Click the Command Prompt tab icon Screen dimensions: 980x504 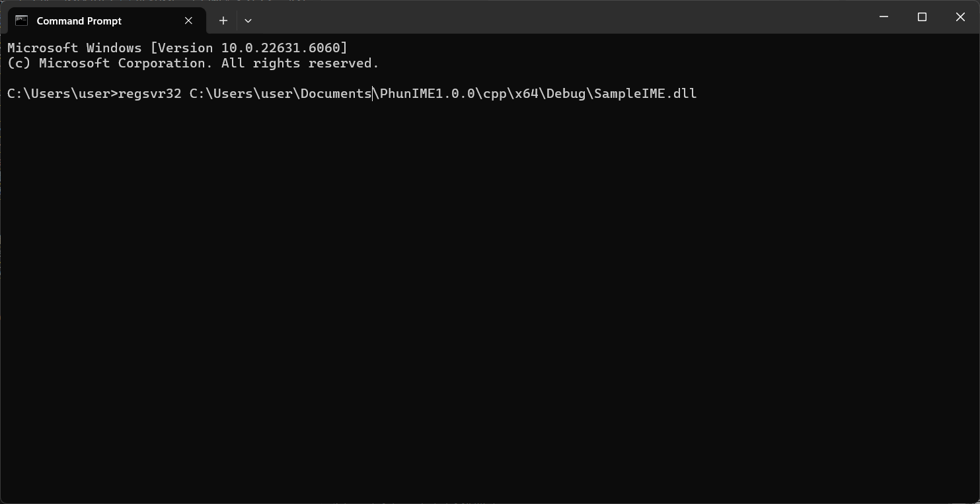point(21,21)
